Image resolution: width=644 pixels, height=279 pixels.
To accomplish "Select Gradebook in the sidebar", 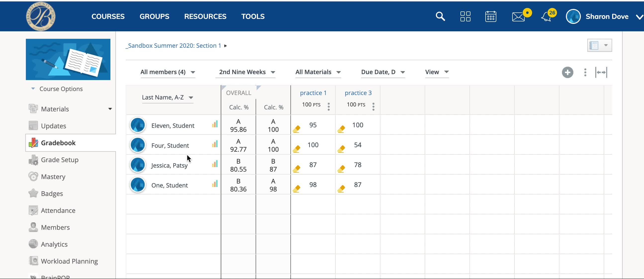I will pyautogui.click(x=58, y=143).
